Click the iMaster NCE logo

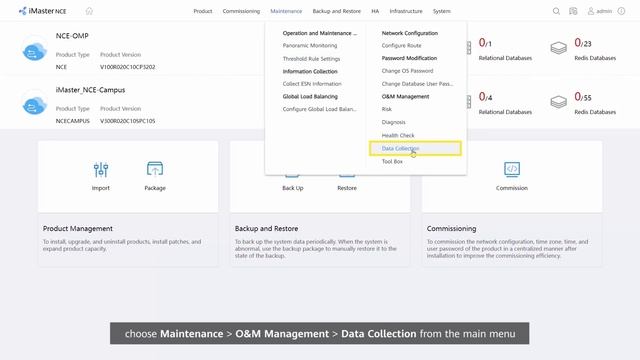point(42,11)
